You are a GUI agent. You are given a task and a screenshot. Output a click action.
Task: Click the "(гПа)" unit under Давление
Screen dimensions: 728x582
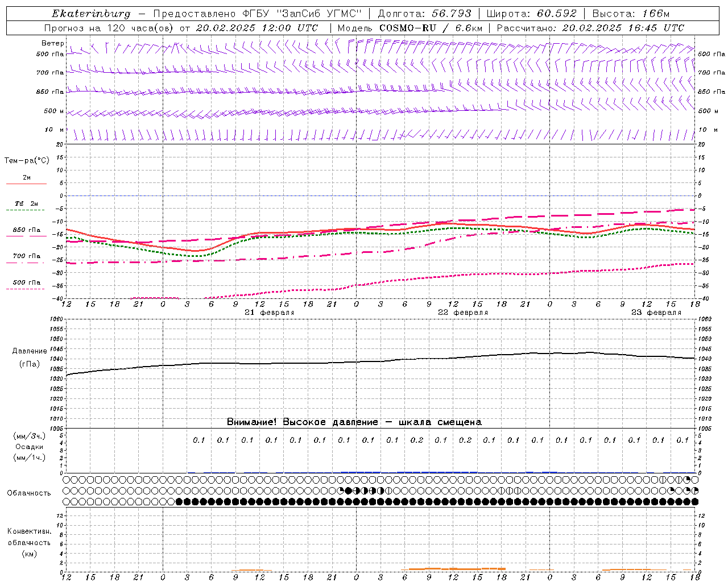29,364
